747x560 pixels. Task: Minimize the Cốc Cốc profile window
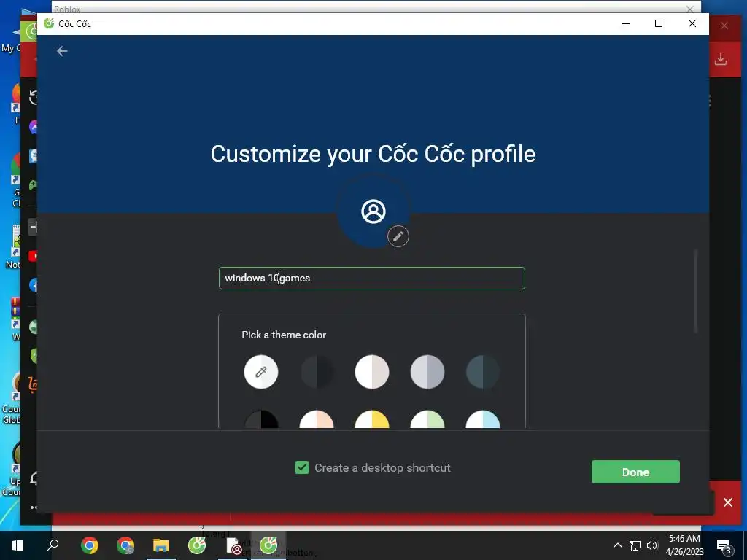(626, 23)
